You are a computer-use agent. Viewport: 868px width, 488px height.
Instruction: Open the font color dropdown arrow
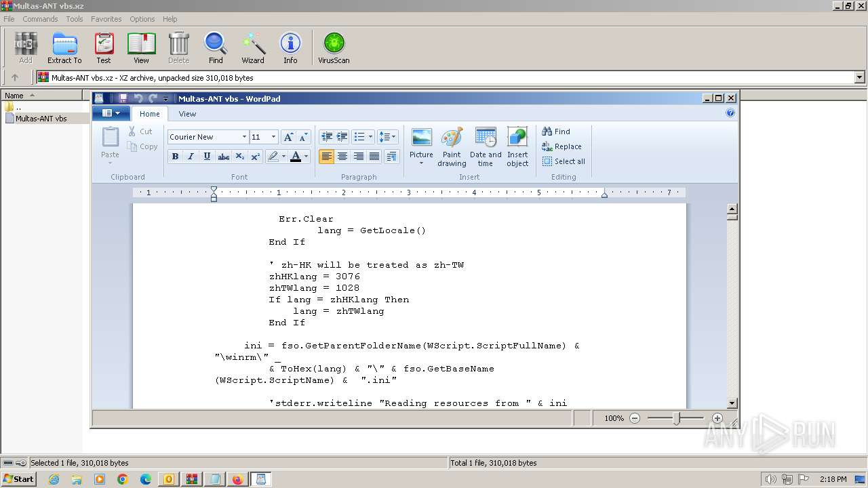[x=306, y=157]
